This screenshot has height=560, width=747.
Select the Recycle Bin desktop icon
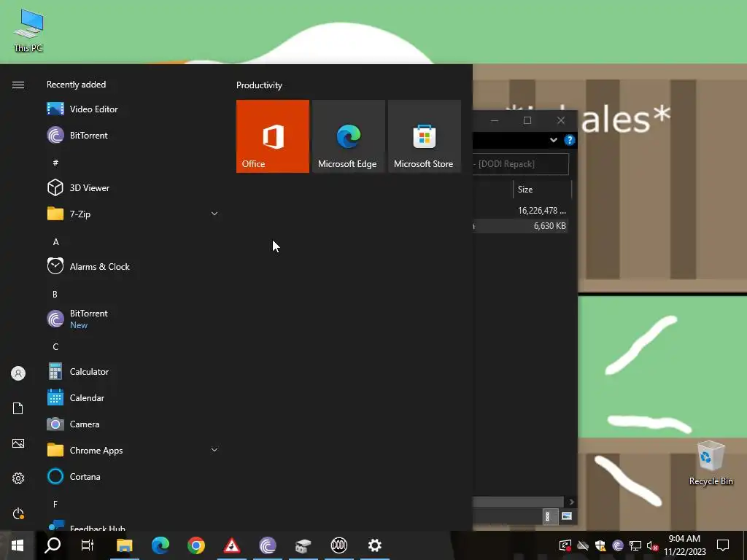point(711,463)
